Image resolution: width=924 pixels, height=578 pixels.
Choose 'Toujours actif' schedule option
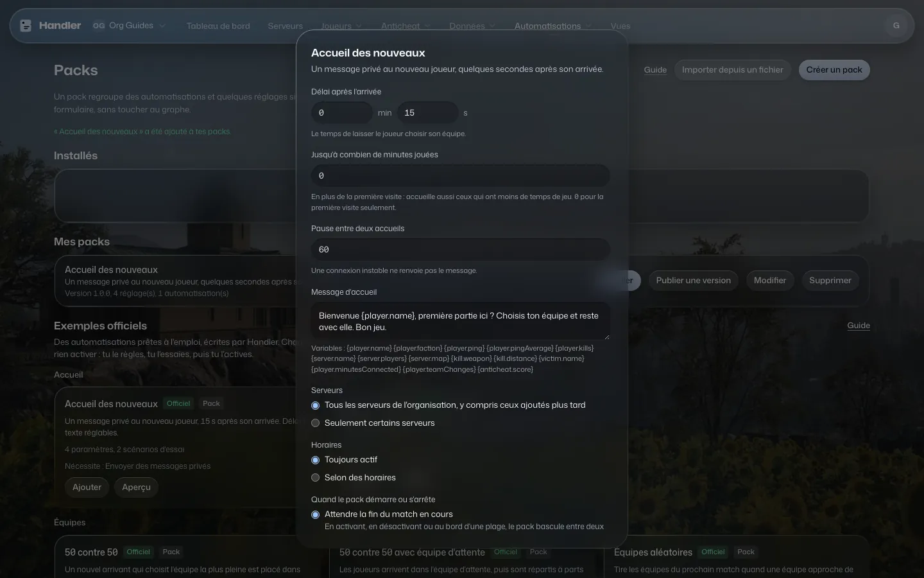(x=315, y=460)
